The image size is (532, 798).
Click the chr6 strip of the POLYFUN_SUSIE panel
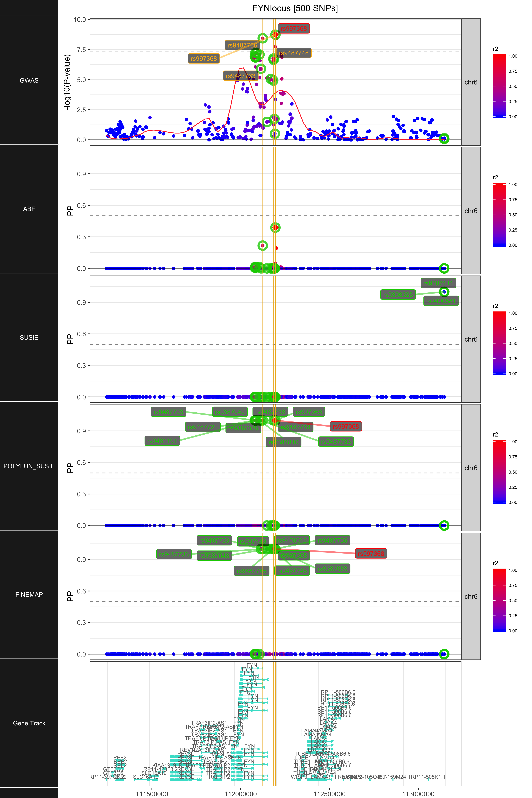point(471,468)
